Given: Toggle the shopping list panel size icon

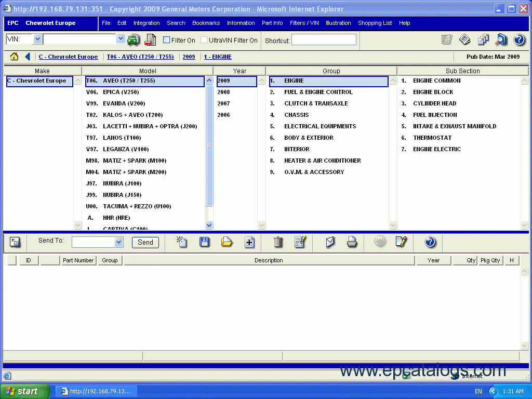Looking at the screenshot, I should point(15,242).
